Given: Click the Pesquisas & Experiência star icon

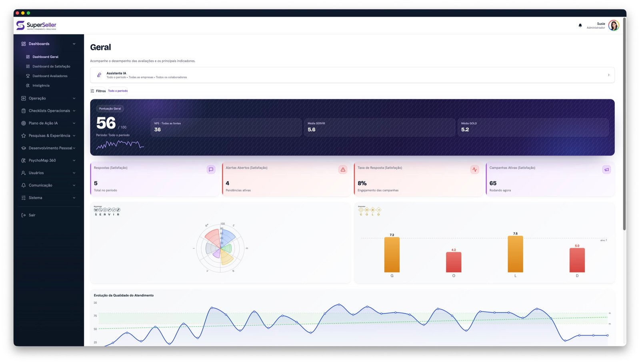Looking at the screenshot, I should pos(24,135).
